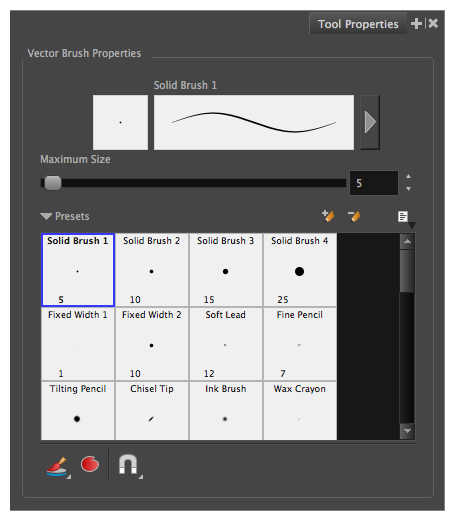Image resolution: width=455 pixels, height=521 pixels.
Task: Click the Delete Brush preset icon
Action: click(354, 216)
